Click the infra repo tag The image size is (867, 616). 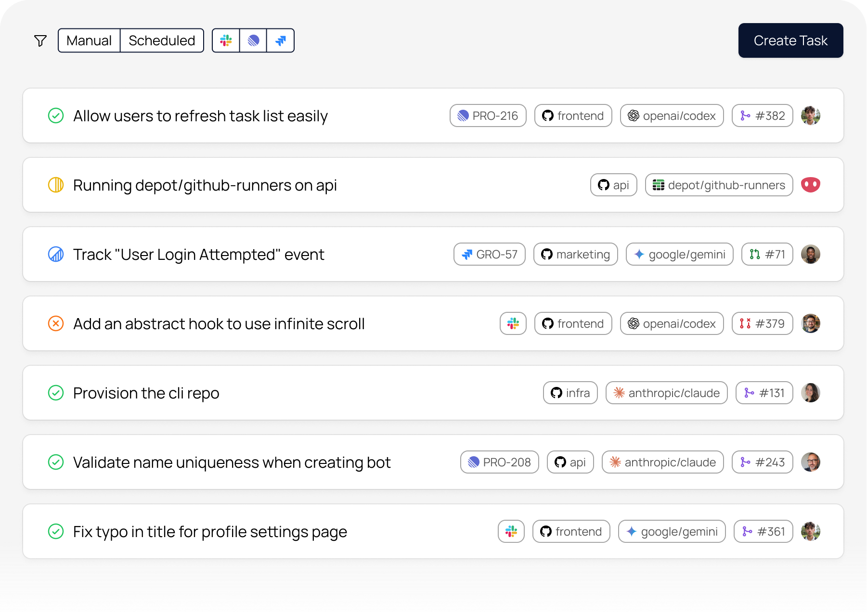(570, 393)
